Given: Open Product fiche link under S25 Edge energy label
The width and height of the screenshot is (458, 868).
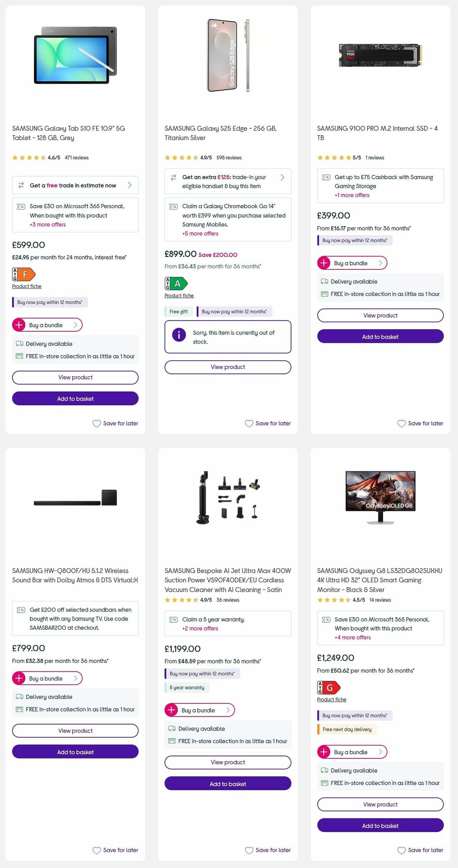Looking at the screenshot, I should pos(179,296).
